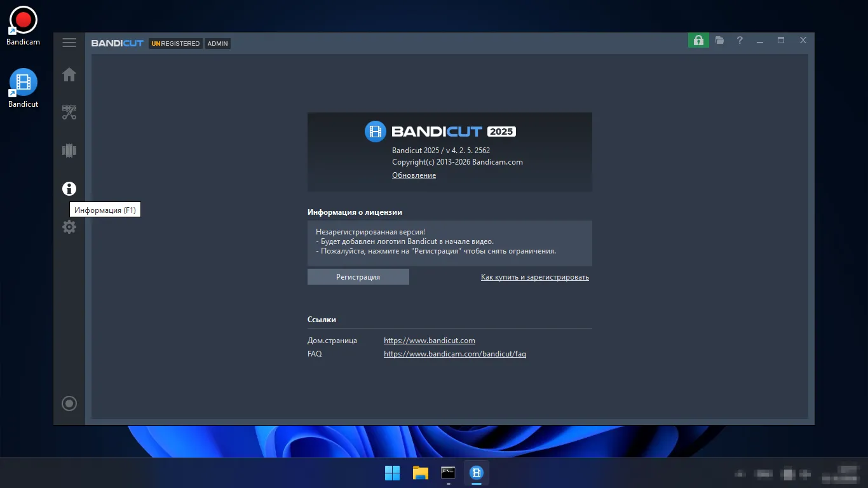Click the Bandicut icon in the taskbar

click(477, 473)
